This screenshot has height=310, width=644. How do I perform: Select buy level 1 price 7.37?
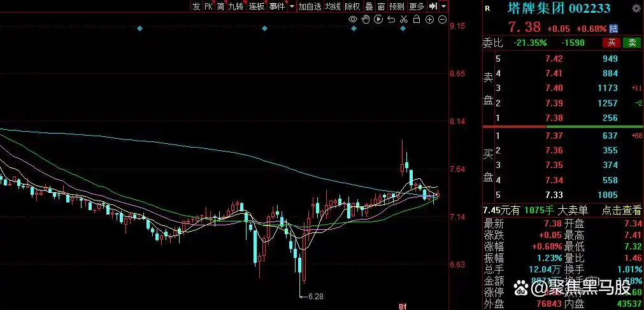point(554,136)
